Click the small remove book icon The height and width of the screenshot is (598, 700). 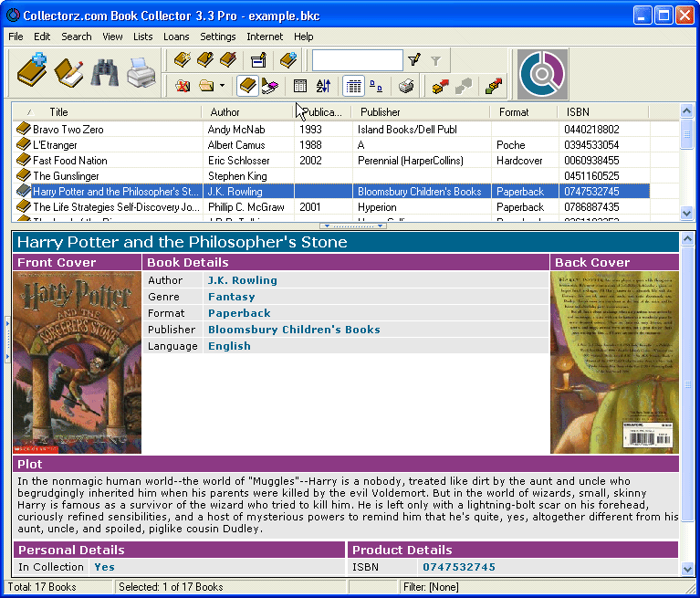tap(228, 60)
